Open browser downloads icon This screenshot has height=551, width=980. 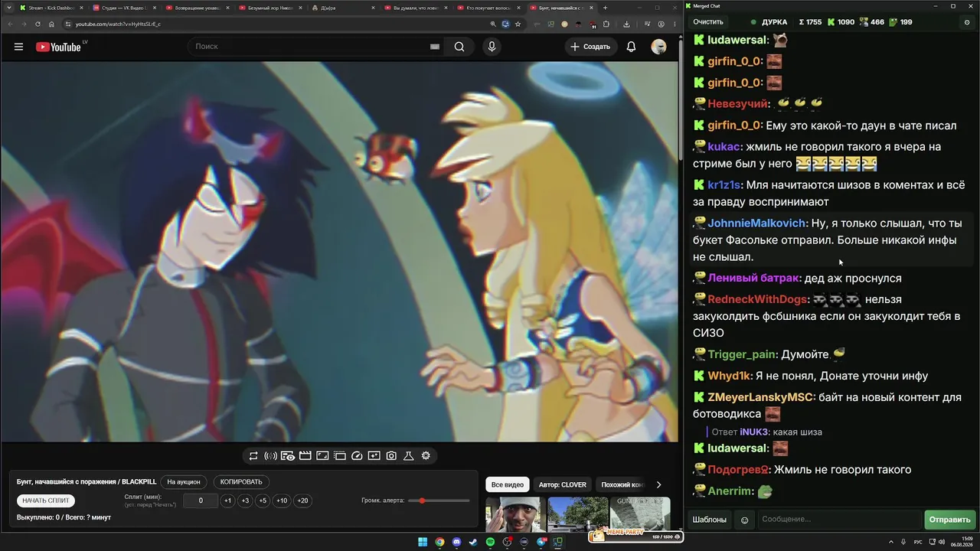pyautogui.click(x=627, y=24)
